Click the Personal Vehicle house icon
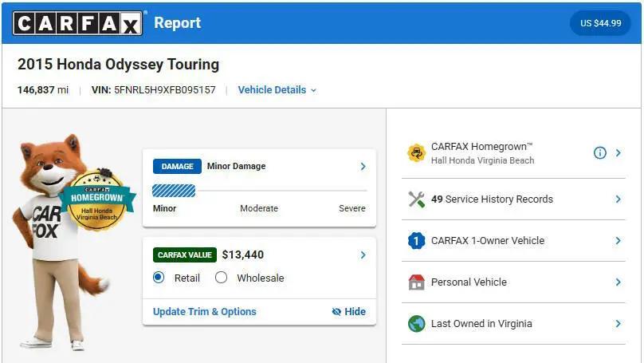Image resolution: width=644 pixels, height=363 pixels. point(417,282)
